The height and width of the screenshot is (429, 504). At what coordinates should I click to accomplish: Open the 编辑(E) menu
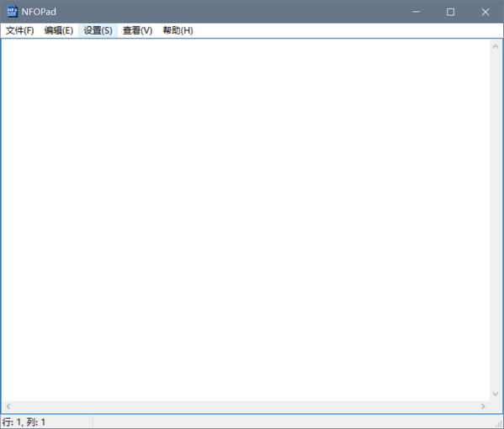coord(59,30)
